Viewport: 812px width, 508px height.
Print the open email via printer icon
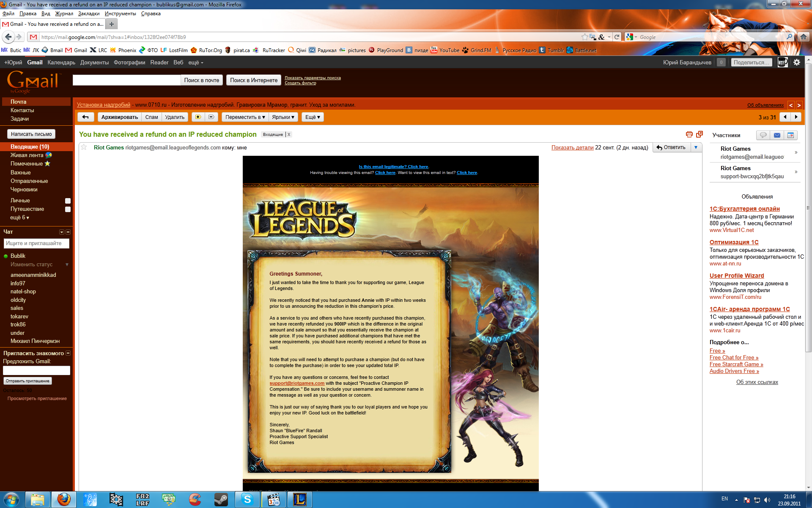(x=689, y=134)
